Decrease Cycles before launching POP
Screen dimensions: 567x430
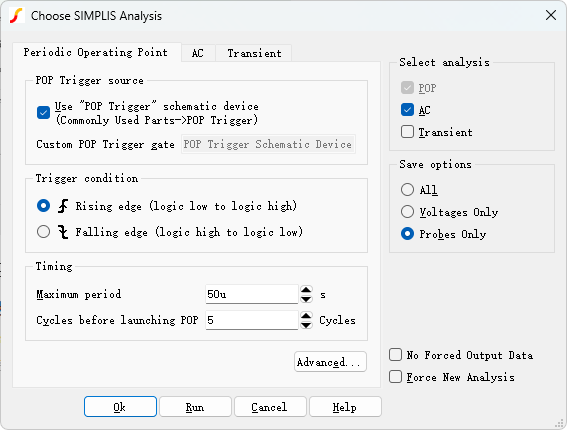click(306, 325)
